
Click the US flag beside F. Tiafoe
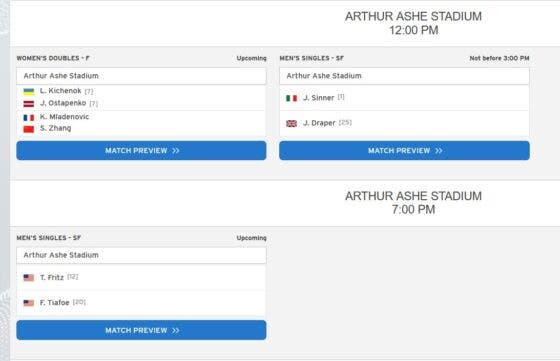click(x=29, y=303)
